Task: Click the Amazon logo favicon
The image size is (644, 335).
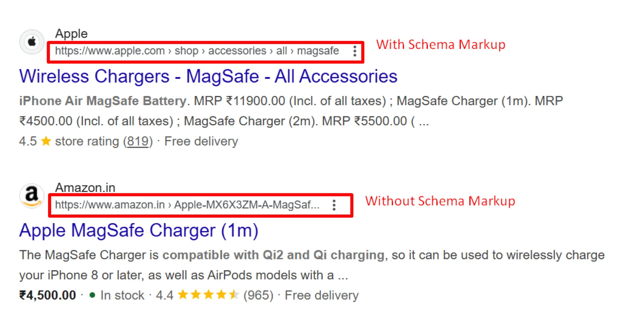Action: pyautogui.click(x=32, y=196)
